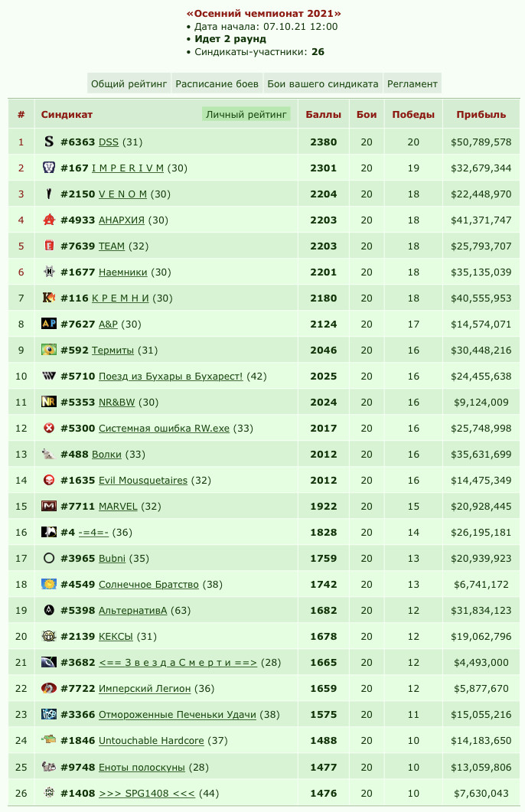The height and width of the screenshot is (812, 525).
Task: Click the Прибыль column header
Action: pos(481,115)
